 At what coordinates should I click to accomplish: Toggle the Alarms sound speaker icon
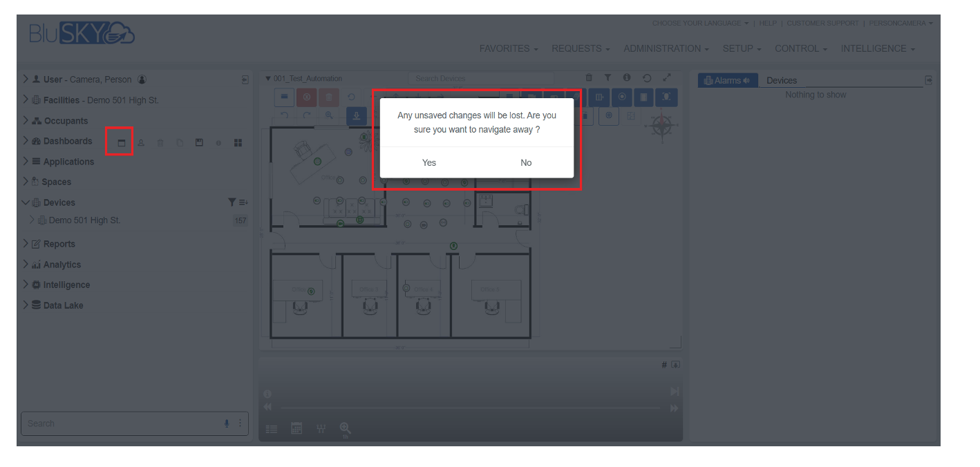pos(746,81)
